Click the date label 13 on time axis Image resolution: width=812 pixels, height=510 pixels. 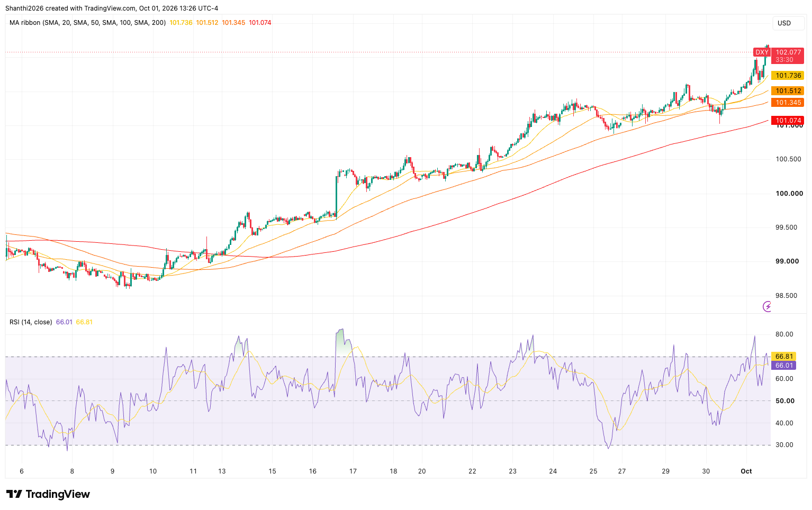pos(222,471)
